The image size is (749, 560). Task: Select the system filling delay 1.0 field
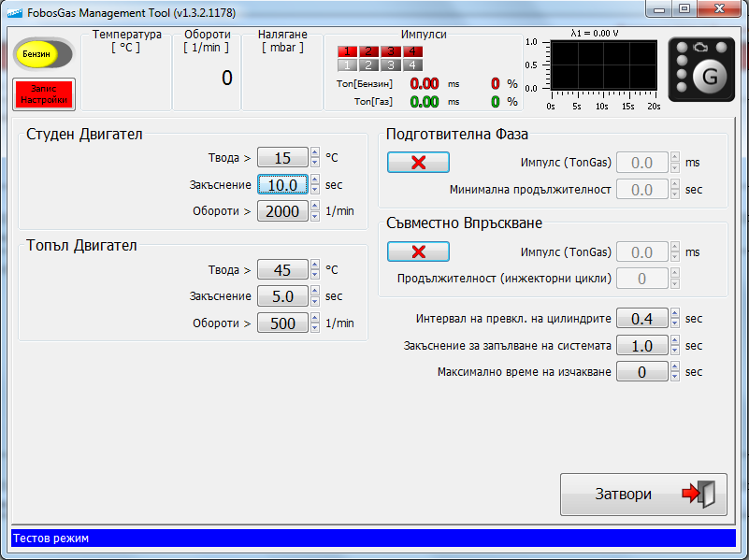coord(641,346)
